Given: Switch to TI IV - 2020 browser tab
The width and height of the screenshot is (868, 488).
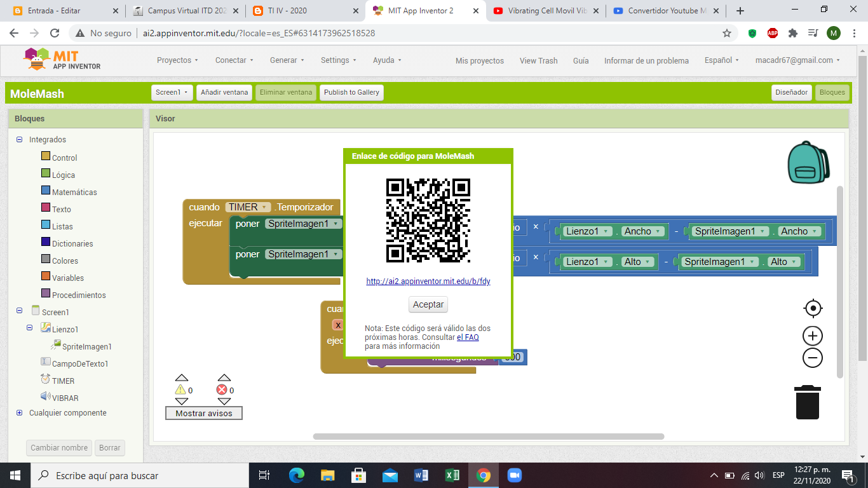Looking at the screenshot, I should point(306,11).
